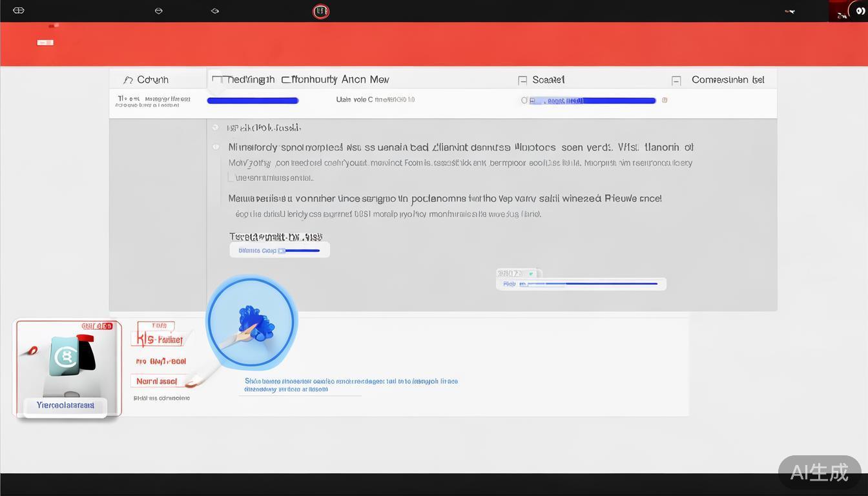Viewport: 868px width, 496px height.
Task: Click the small white badge in red banner
Action: [45, 43]
